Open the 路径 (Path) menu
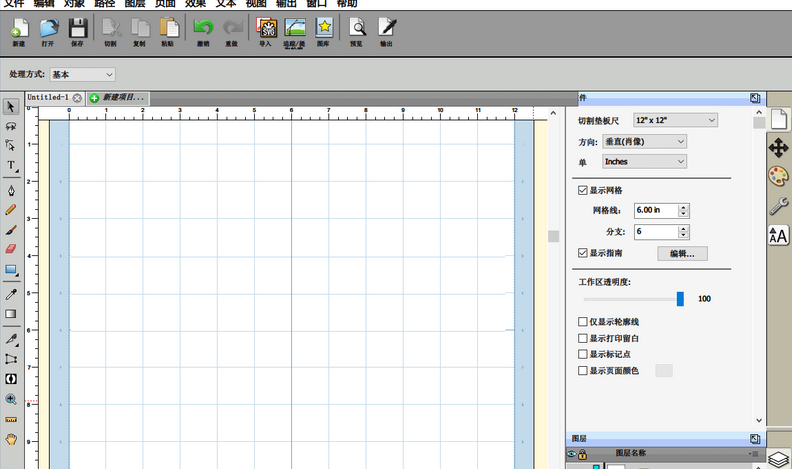 (105, 4)
